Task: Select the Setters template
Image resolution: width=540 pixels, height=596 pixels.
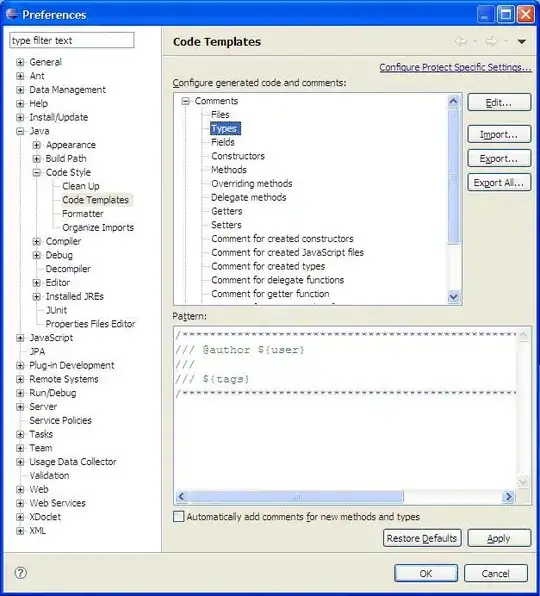Action: tap(226, 225)
